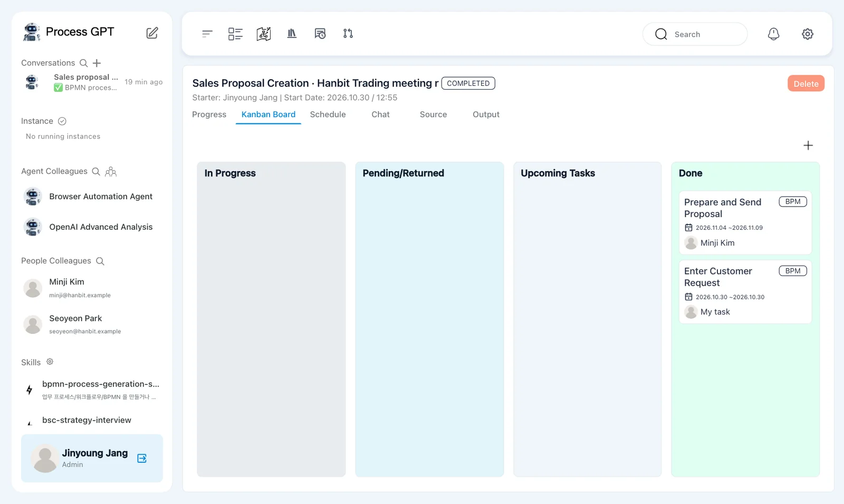The image size is (844, 504).
Task: Open Prepare and Send Proposal card
Action: [745, 222]
